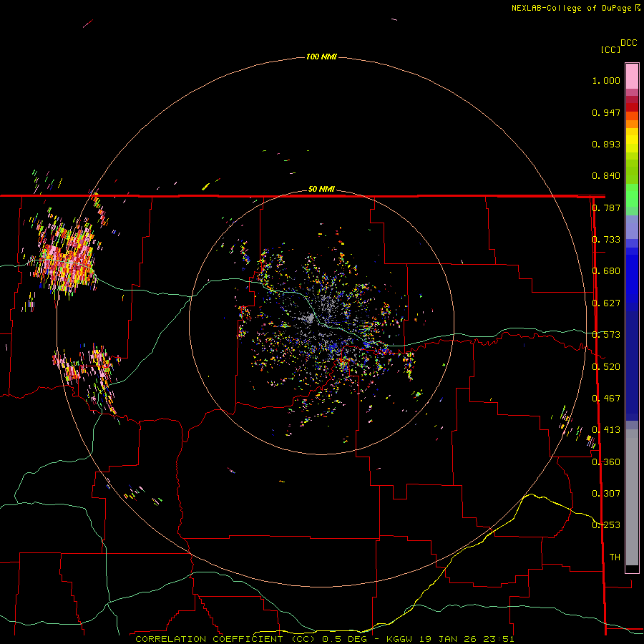Click the 0.787 legend value
This screenshot has width=644, height=644.
click(x=606, y=208)
